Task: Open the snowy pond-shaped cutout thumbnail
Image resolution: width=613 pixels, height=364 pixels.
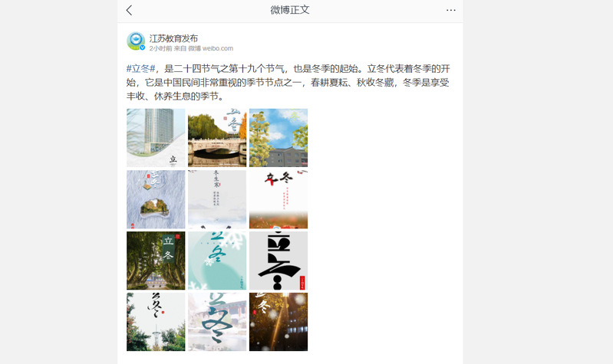Action: click(156, 199)
